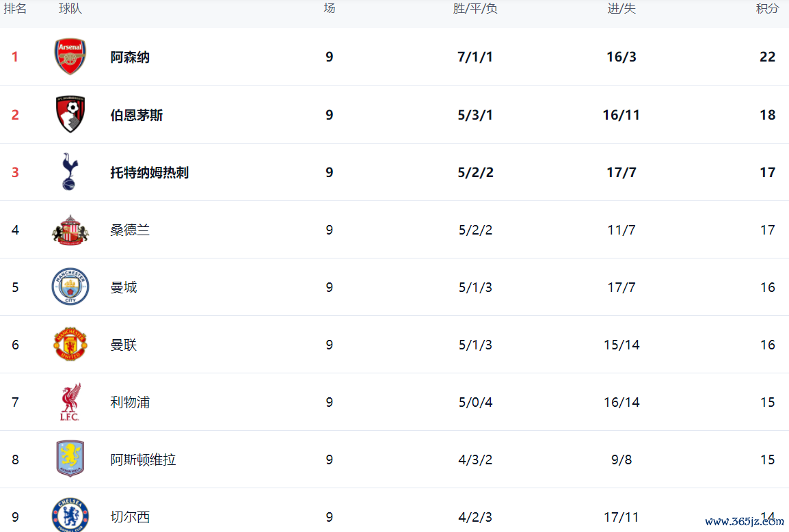Click the 阿斯顿维拉 team name
Image resolution: width=789 pixels, height=532 pixels.
point(143,460)
